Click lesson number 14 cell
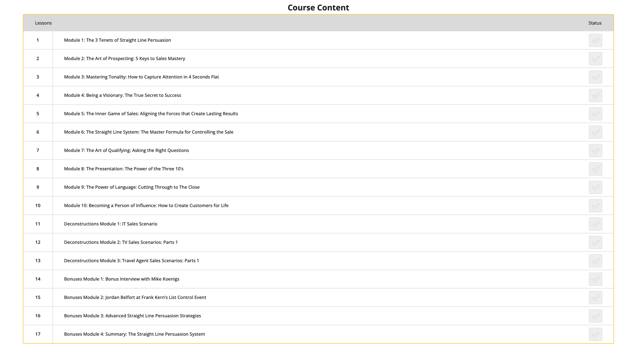This screenshot has height=364, width=626. pyautogui.click(x=38, y=279)
